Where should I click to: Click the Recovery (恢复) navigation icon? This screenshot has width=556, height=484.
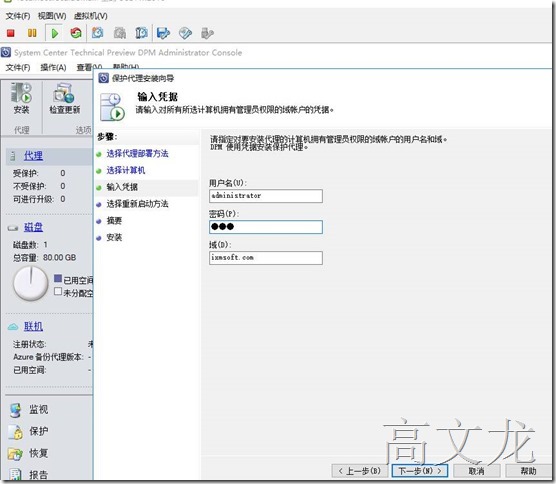(x=15, y=454)
